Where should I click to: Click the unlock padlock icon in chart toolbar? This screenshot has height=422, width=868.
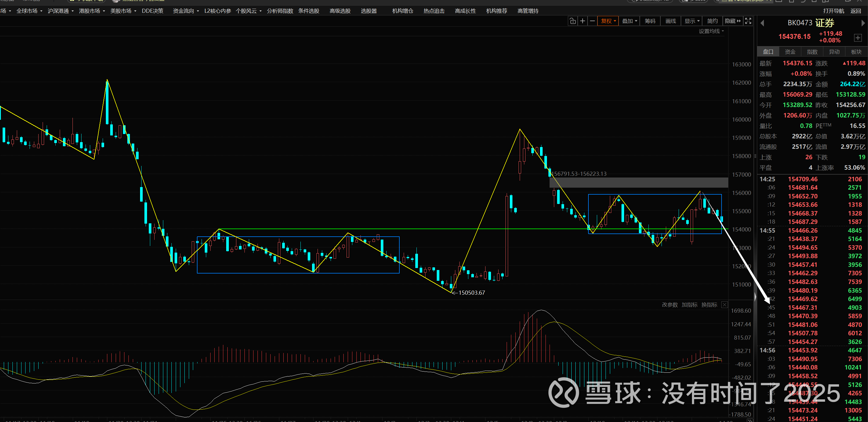(x=572, y=21)
